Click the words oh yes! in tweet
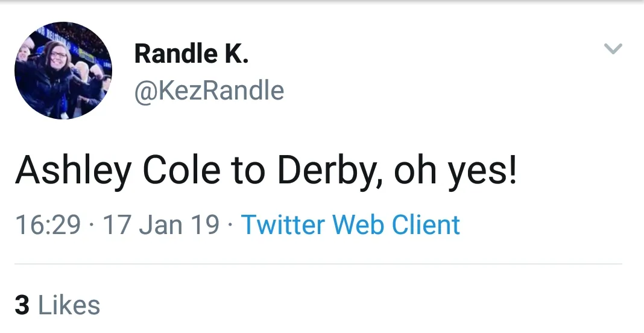The height and width of the screenshot is (333, 644). [455, 171]
